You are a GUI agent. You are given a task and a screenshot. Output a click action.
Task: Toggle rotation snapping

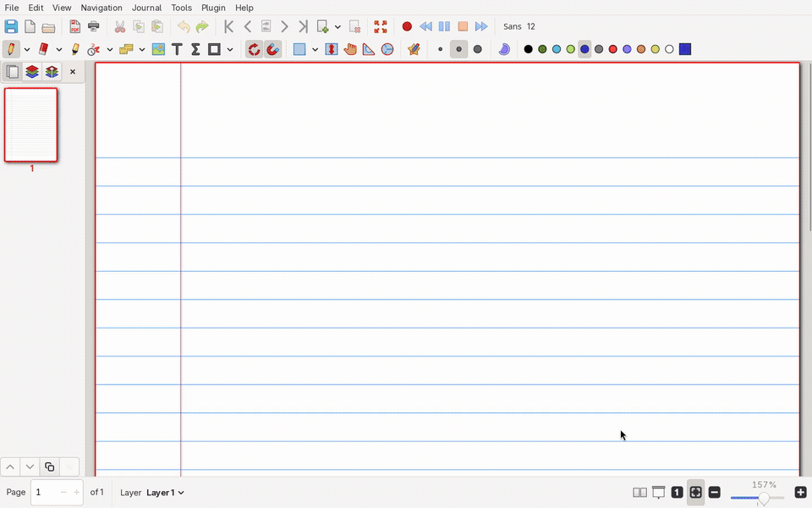[254, 49]
